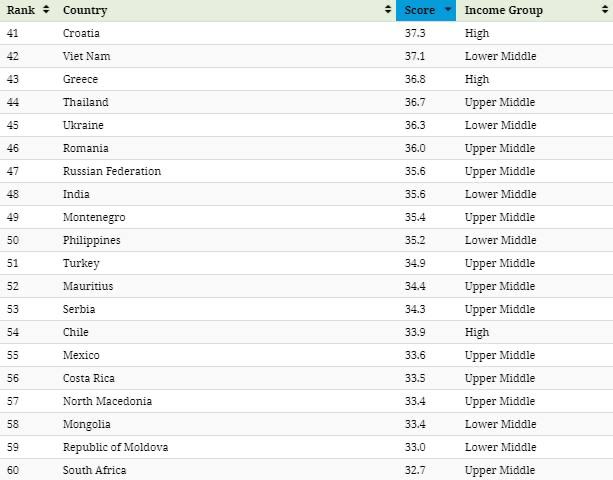Click score 34.4 in Mauritius row
The width and height of the screenshot is (613, 480).
pos(415,287)
